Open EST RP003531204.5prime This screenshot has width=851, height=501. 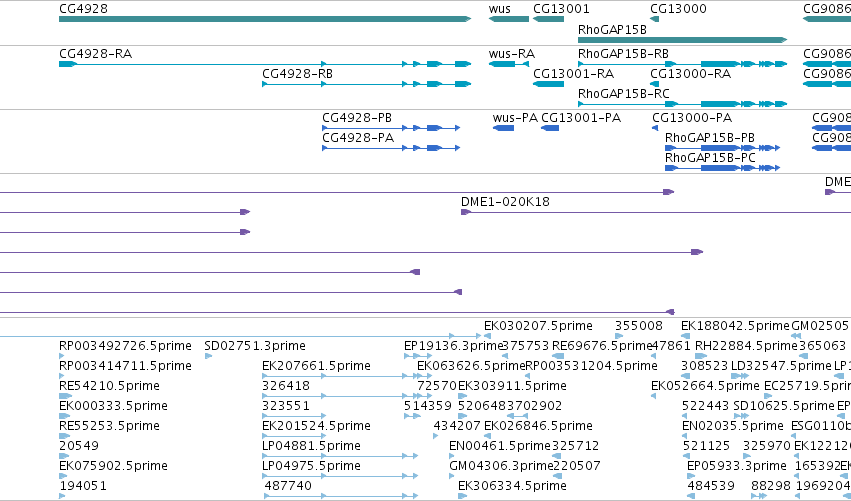(x=592, y=366)
